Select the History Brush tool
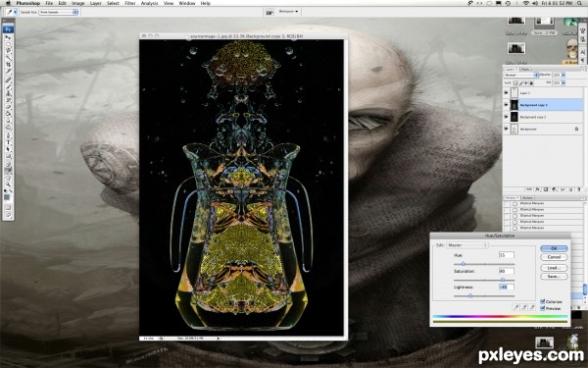The width and height of the screenshot is (588, 368). tap(8, 100)
